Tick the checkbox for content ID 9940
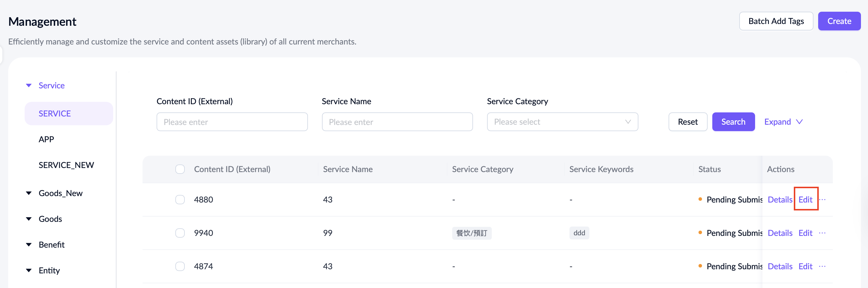This screenshot has width=868, height=288. pyautogui.click(x=180, y=233)
